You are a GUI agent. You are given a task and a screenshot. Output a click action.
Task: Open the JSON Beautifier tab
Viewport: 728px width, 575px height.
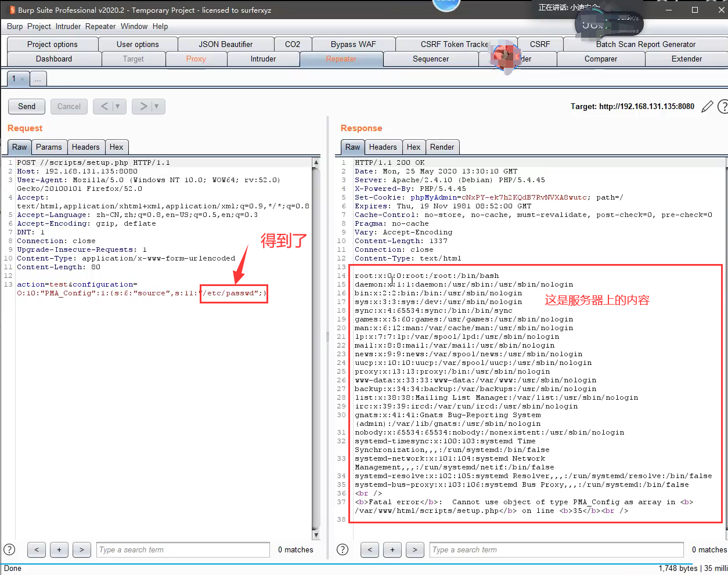click(x=226, y=44)
